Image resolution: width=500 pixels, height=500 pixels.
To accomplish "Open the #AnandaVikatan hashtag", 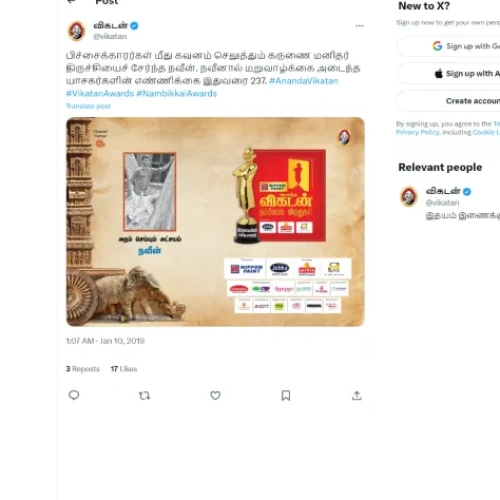I will pyautogui.click(x=304, y=81).
